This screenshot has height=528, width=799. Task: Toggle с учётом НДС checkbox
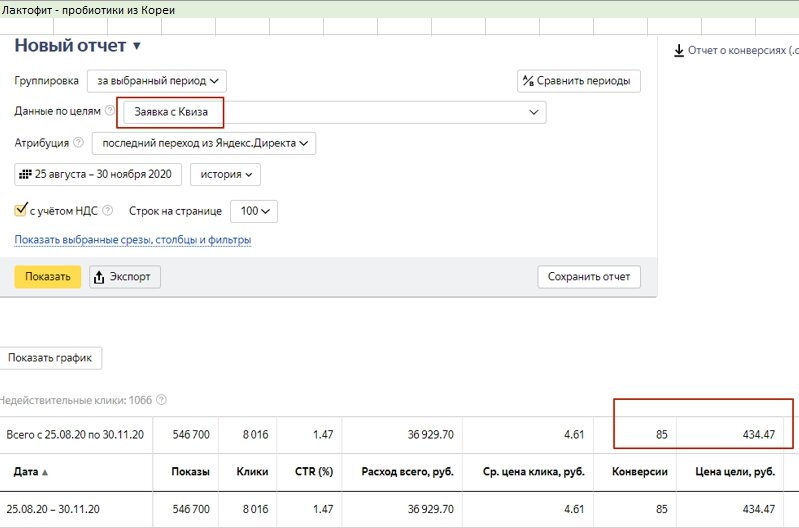tap(20, 209)
